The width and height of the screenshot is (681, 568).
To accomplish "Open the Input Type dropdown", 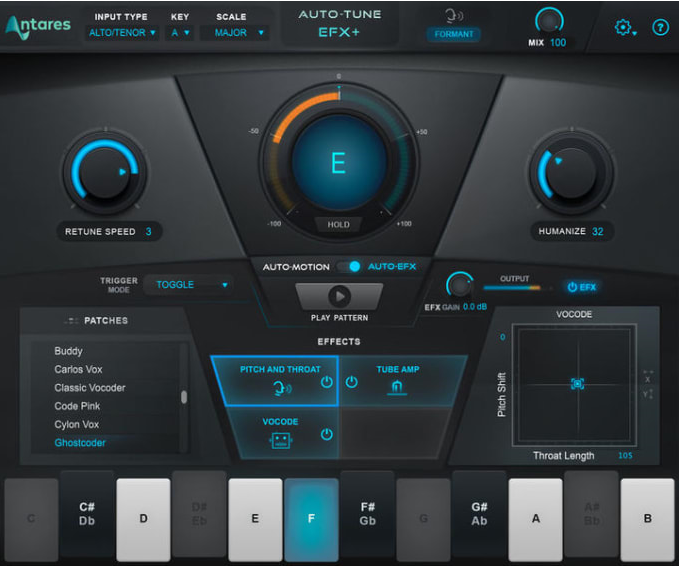I will (122, 33).
